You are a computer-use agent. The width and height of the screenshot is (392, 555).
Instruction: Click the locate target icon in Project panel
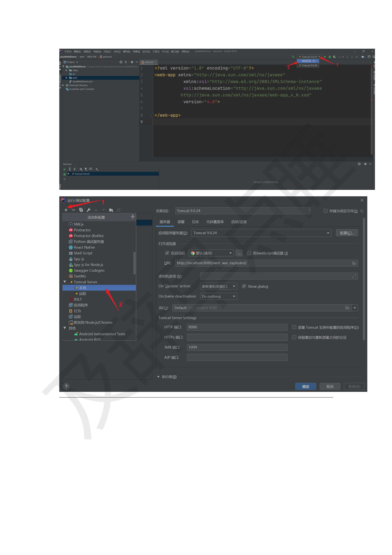point(121,62)
